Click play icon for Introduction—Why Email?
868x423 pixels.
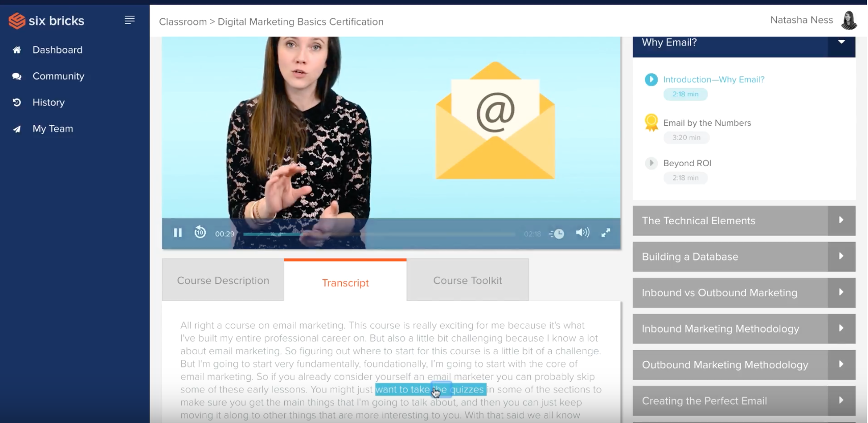(x=651, y=80)
